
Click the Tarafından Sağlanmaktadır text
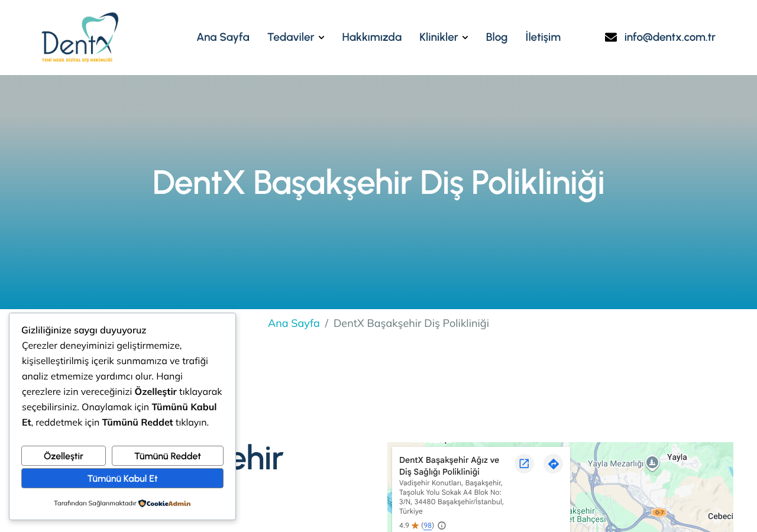coord(95,504)
